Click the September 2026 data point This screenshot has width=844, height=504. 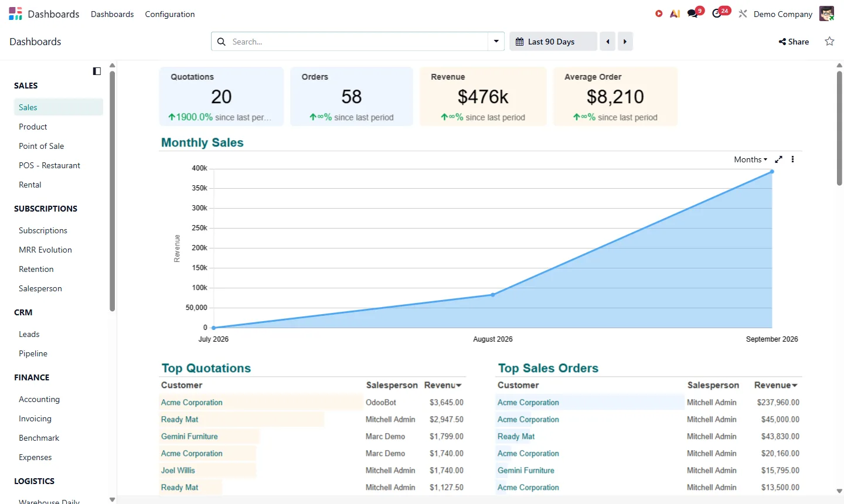click(x=772, y=171)
